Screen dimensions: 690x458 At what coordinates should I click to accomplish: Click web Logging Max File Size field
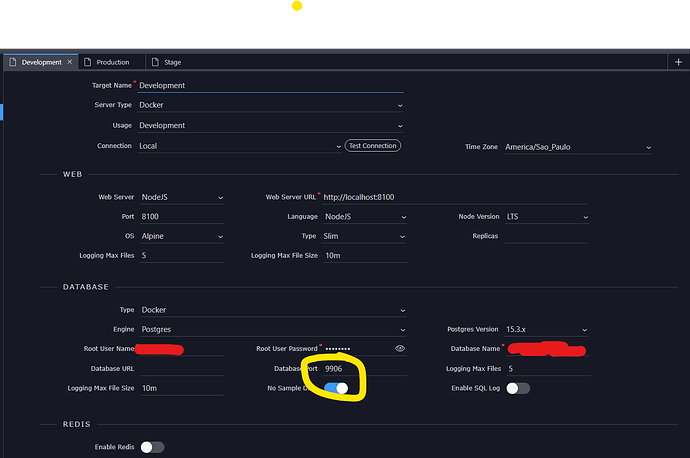point(365,256)
